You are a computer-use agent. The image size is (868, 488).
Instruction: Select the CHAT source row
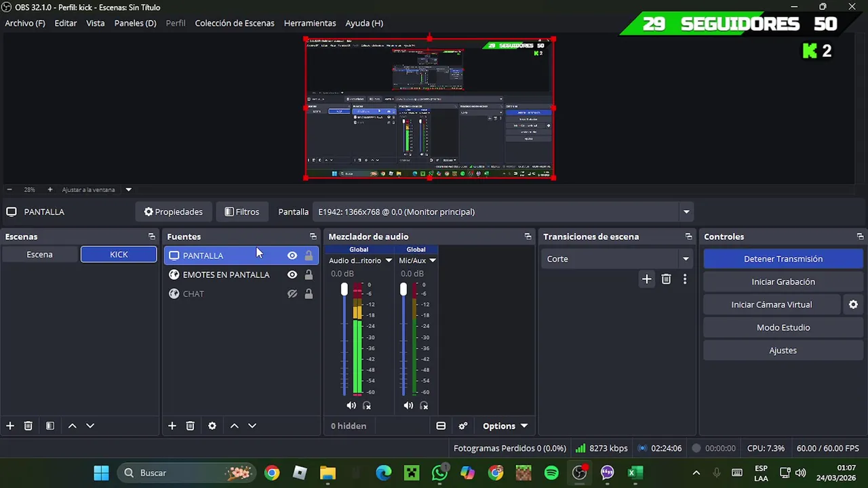tap(241, 293)
